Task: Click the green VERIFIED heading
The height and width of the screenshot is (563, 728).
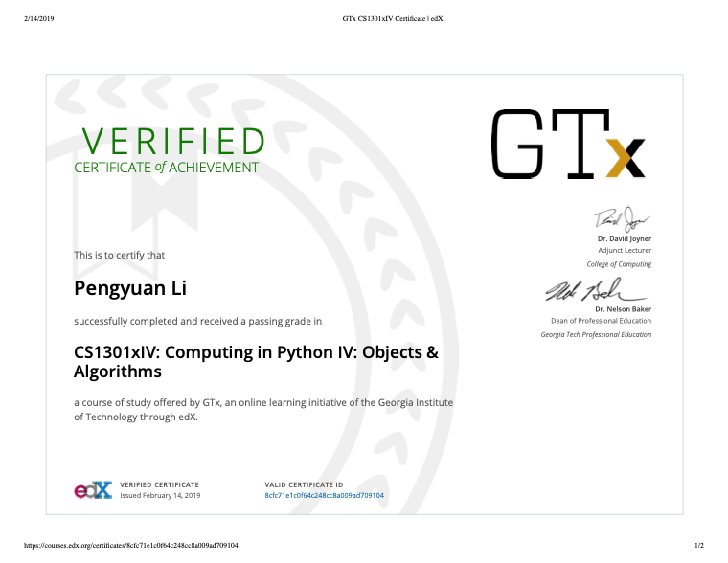Action: [173, 142]
